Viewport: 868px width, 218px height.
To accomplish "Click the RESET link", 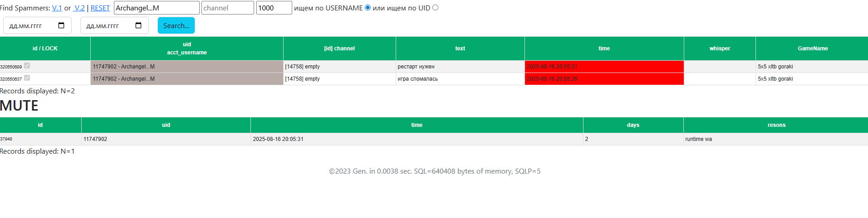I will coord(100,8).
